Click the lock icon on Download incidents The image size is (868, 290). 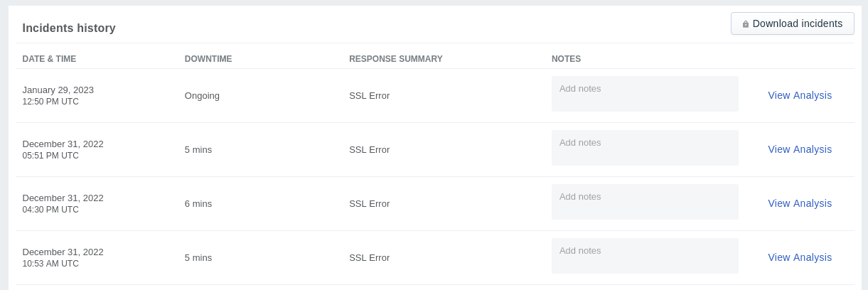[745, 24]
